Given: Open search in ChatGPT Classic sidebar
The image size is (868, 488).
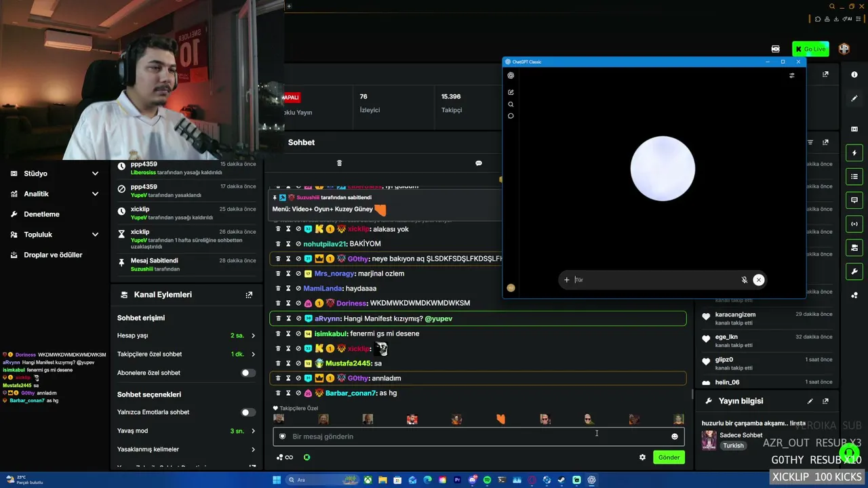Looking at the screenshot, I should click(511, 104).
